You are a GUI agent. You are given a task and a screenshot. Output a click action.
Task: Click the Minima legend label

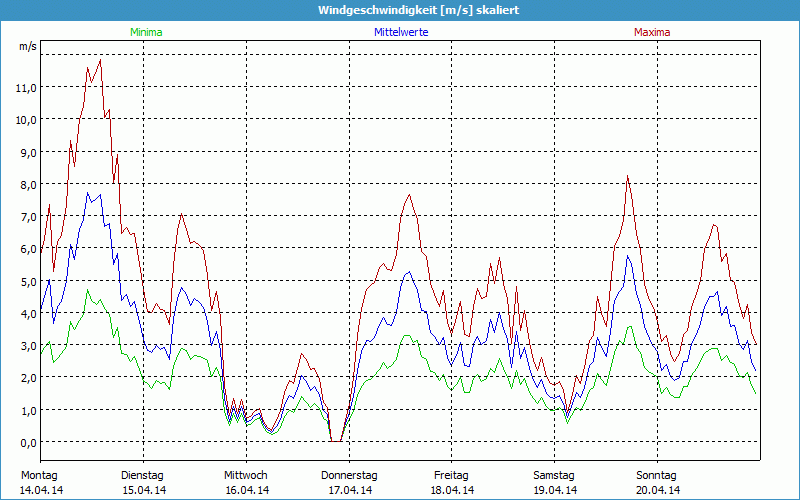pos(145,32)
